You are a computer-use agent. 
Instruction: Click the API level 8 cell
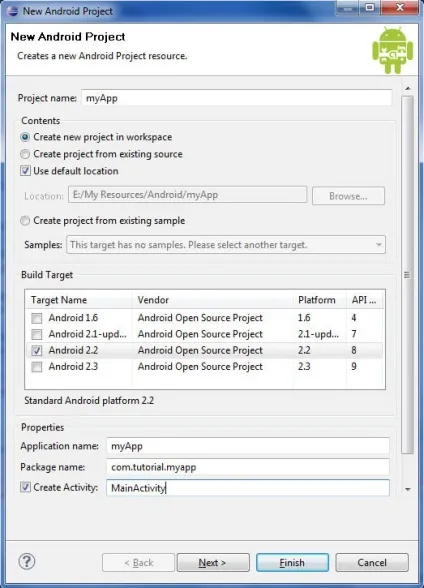[354, 350]
